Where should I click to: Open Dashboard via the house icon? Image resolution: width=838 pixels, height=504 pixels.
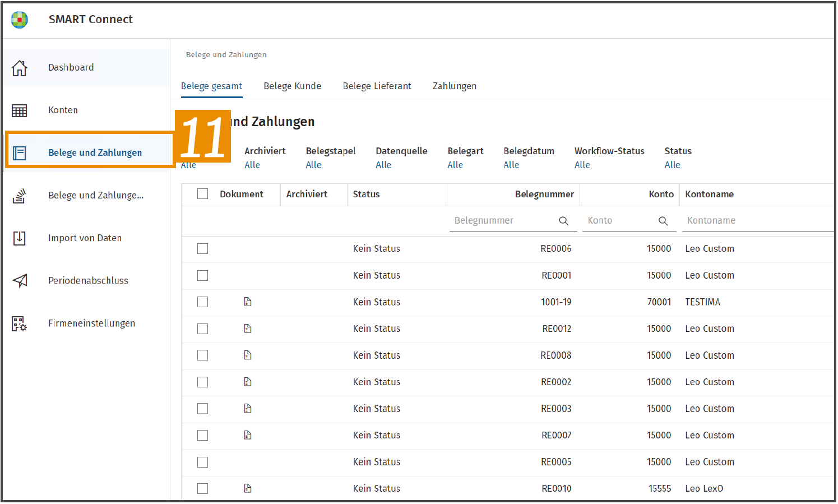(x=20, y=68)
